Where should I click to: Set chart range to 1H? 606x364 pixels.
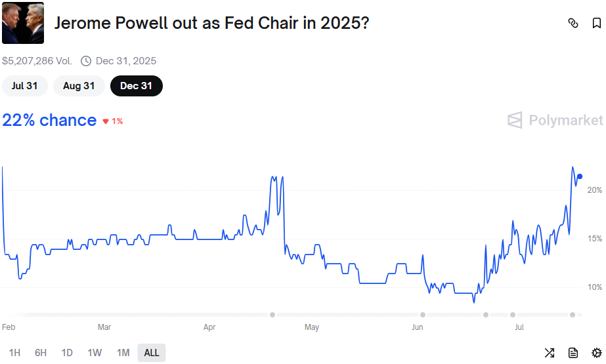pyautogui.click(x=14, y=353)
